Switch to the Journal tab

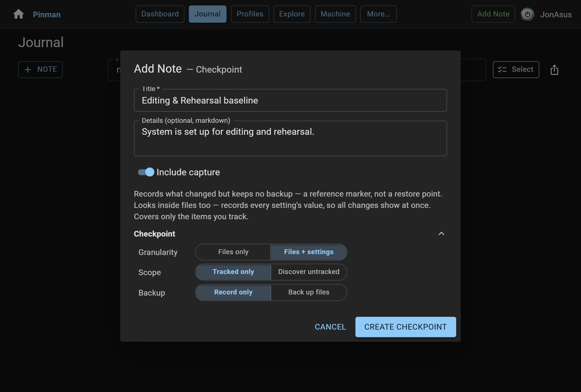pos(208,14)
